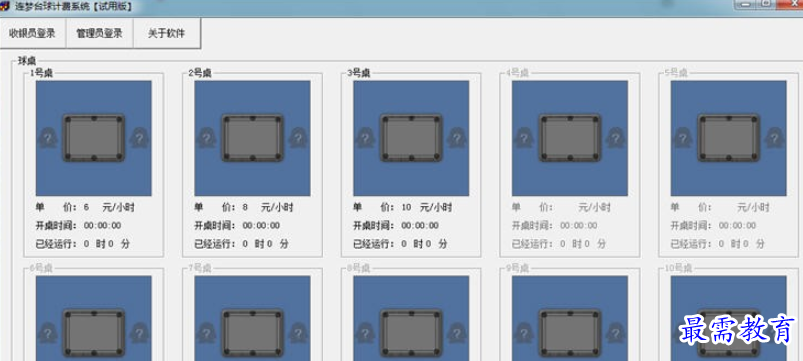
Task: Click the left player icon at 9号桌
Action: (x=524, y=333)
